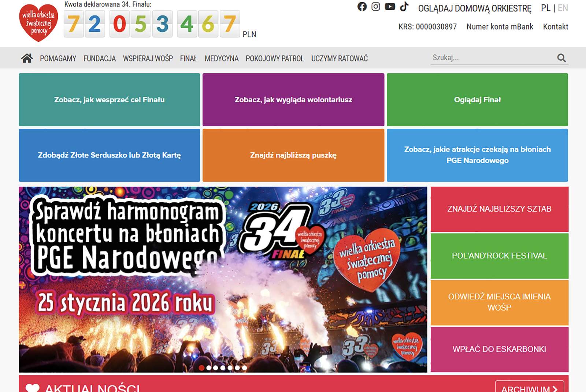Open the Numer konta mBank link

pos(500,27)
